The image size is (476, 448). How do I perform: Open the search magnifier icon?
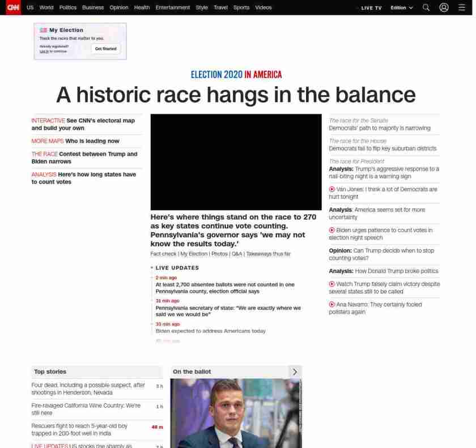[426, 7]
